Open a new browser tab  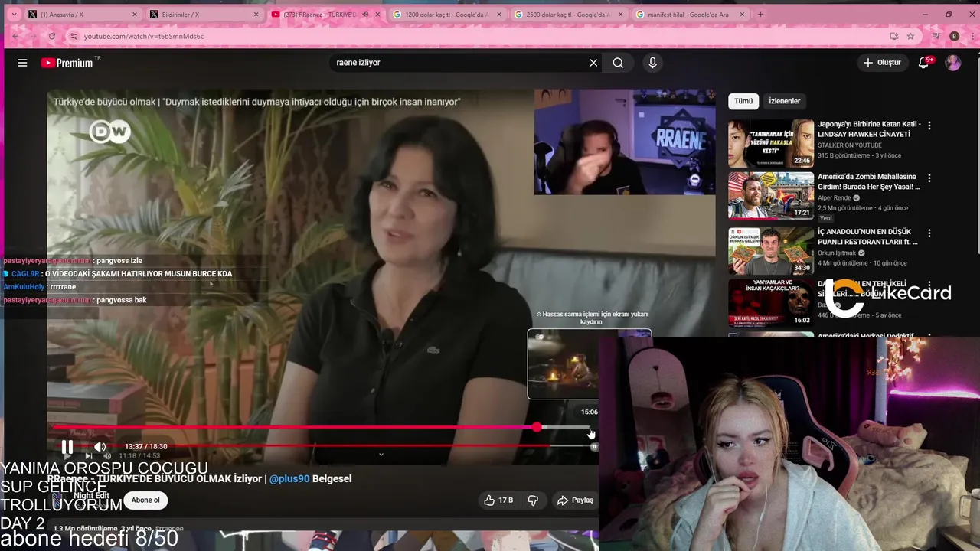[760, 15]
